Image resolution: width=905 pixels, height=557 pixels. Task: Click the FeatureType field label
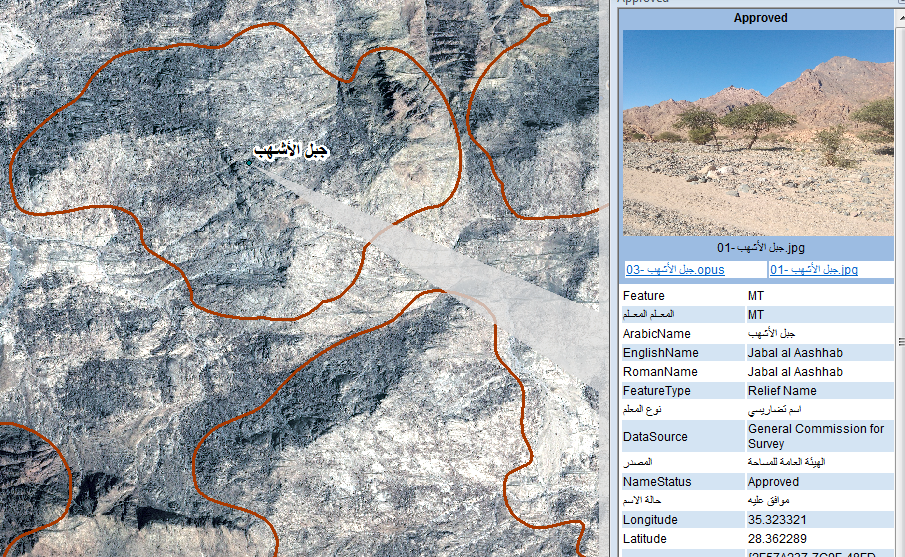(656, 391)
